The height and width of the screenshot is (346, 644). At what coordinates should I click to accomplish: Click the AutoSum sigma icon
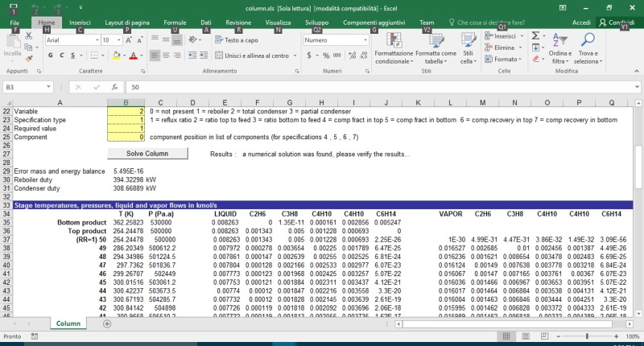pyautogui.click(x=535, y=36)
